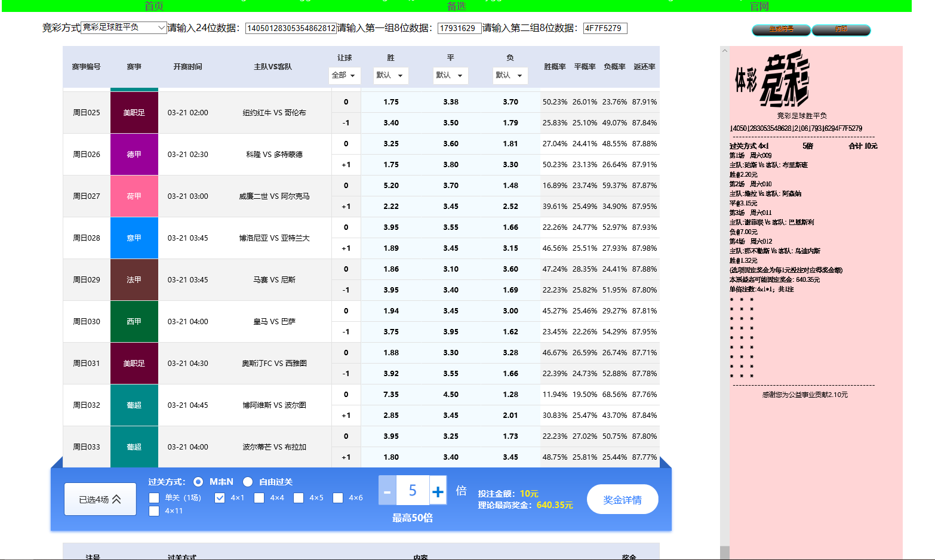
Task: Focus the 第一组8位数据 input field
Action: click(460, 28)
